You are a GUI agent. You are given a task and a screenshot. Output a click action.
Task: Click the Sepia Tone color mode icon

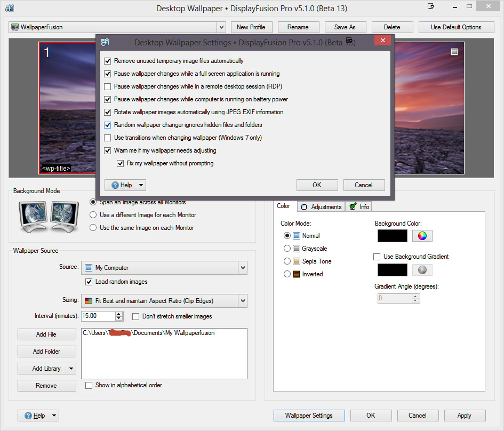[297, 261]
